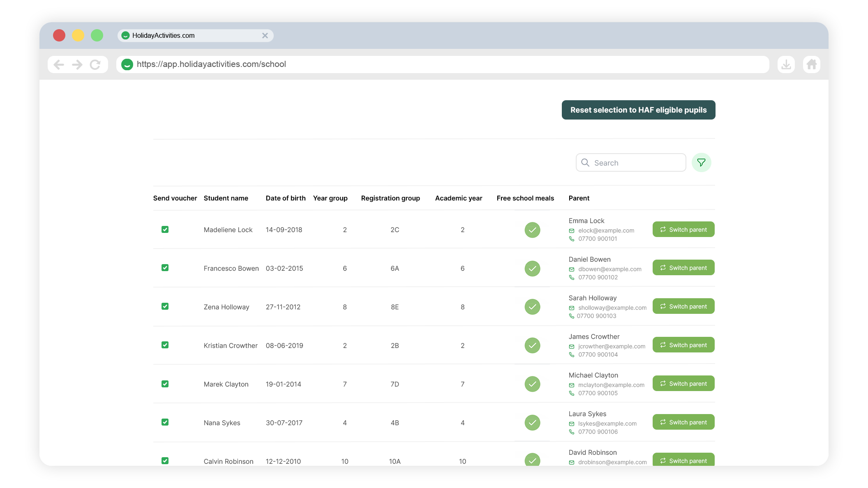Uncheck voucher for Madeliene Lock
The width and height of the screenshot is (868, 488).
pos(165,230)
